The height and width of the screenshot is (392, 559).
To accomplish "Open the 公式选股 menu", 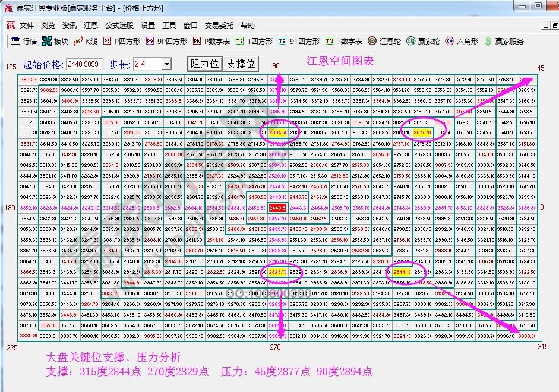I will pos(119,26).
